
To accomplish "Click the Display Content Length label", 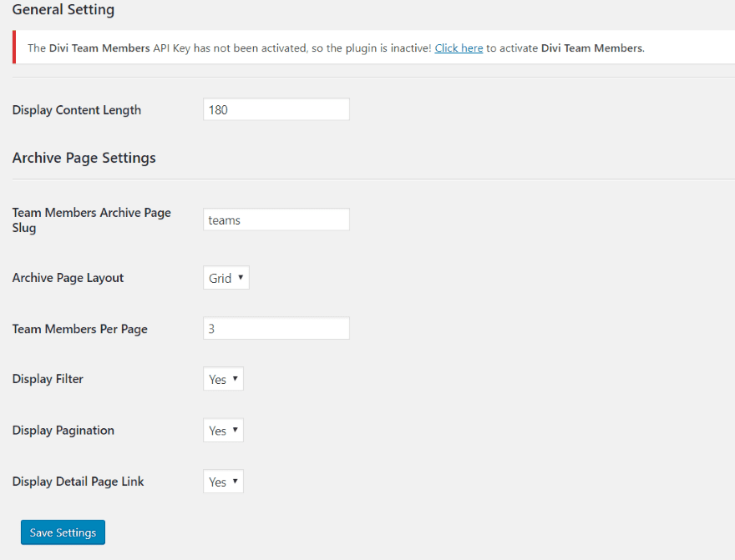I will tap(77, 110).
